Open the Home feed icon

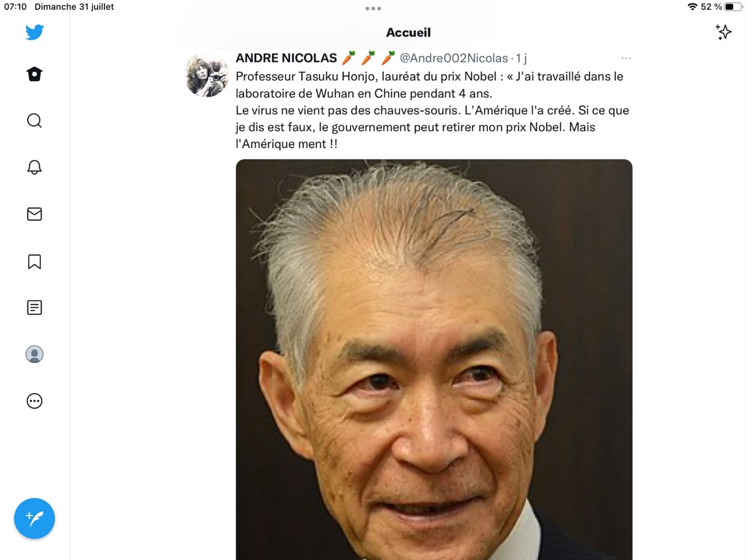pyautogui.click(x=34, y=74)
